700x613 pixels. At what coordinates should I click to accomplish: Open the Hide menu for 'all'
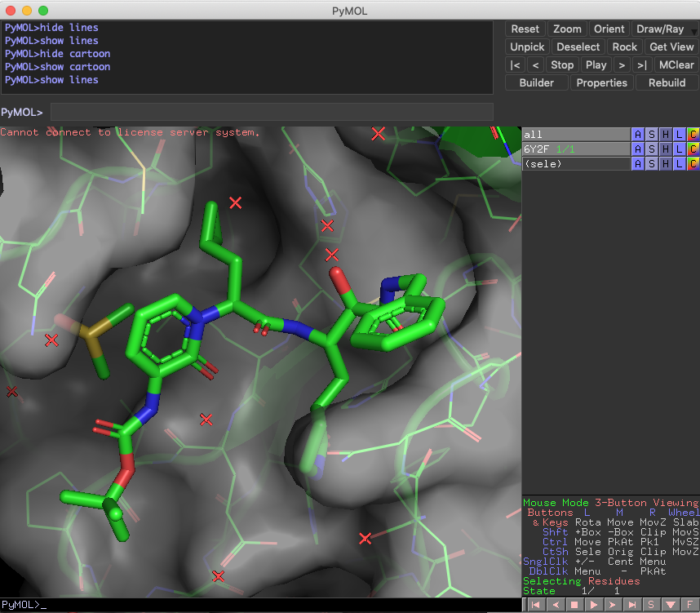[666, 134]
